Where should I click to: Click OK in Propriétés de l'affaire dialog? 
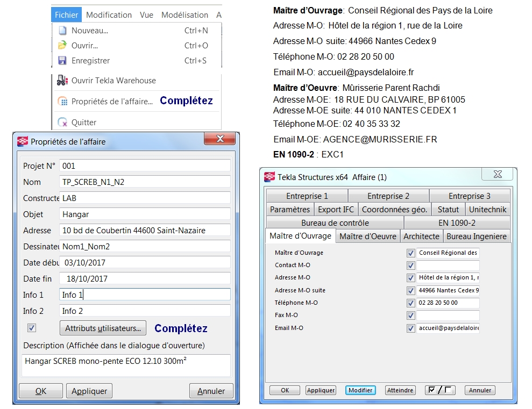(41, 391)
